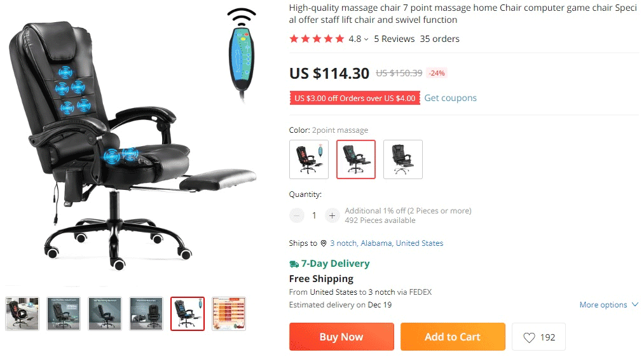Select the 2point massage chair variant

(355, 159)
